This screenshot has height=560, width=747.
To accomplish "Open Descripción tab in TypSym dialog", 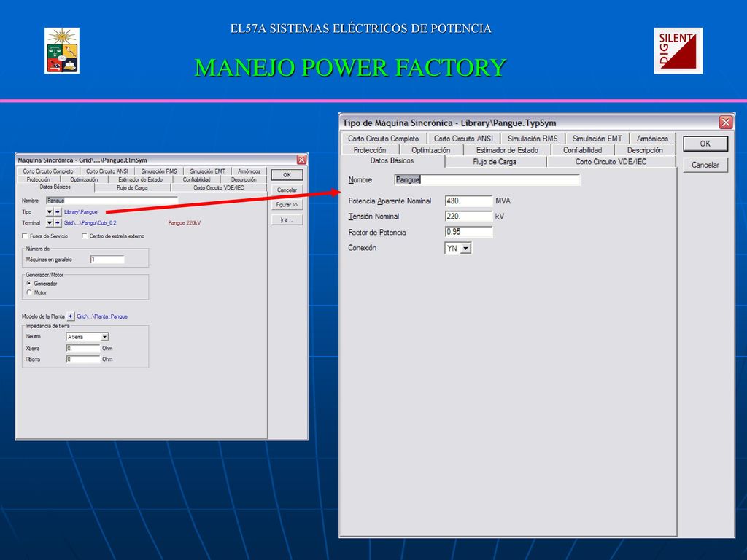I will click(x=645, y=150).
